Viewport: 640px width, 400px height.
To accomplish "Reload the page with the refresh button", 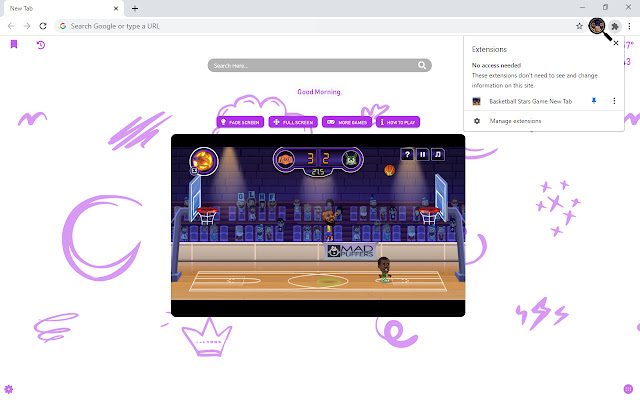I will point(43,25).
